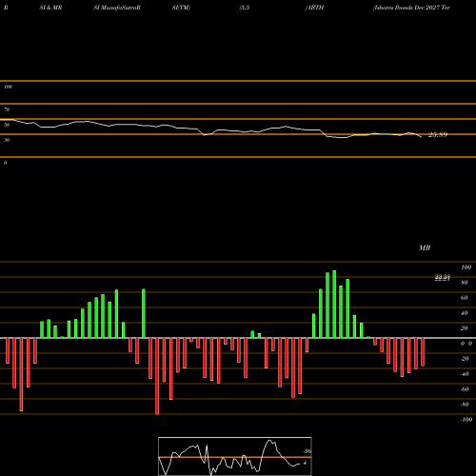The width and height of the screenshot is (476, 476).
Task: Click the endpoint of the white RSI line
Action: point(422,137)
